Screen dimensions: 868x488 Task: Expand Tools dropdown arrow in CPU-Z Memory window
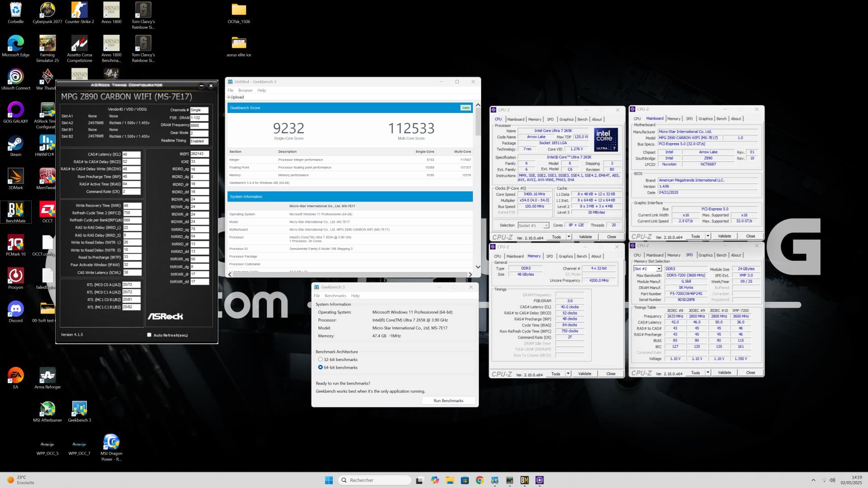click(568, 374)
